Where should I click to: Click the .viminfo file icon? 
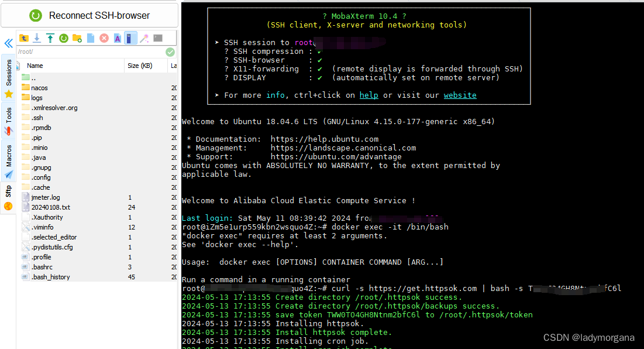pos(26,227)
